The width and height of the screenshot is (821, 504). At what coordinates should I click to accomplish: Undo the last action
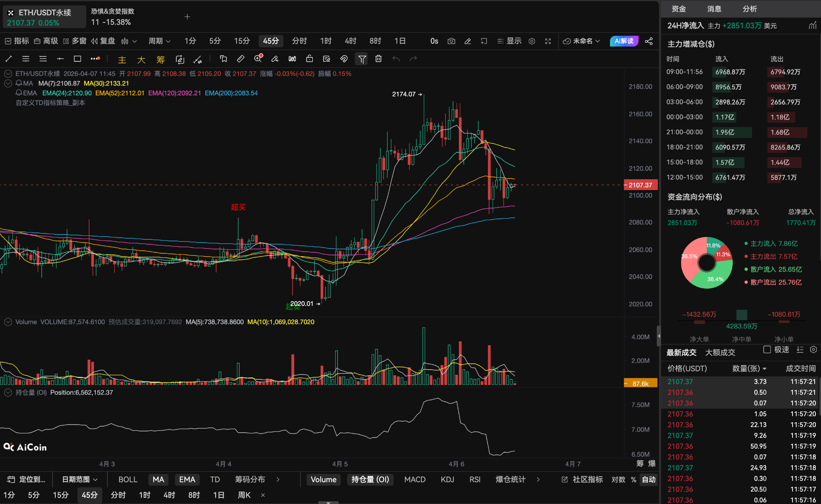pos(396,59)
